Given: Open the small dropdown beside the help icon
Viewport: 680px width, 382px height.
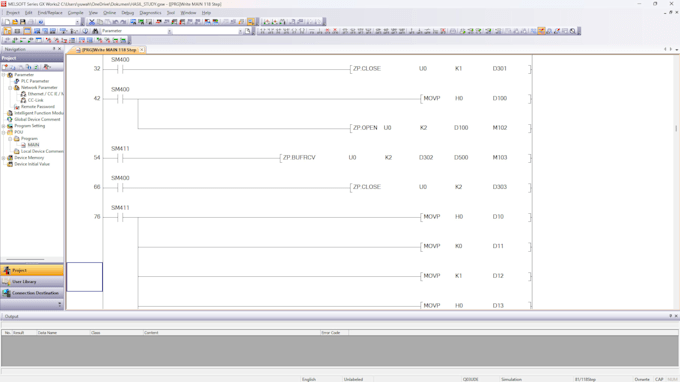Looking at the screenshot, I should (x=77, y=22).
